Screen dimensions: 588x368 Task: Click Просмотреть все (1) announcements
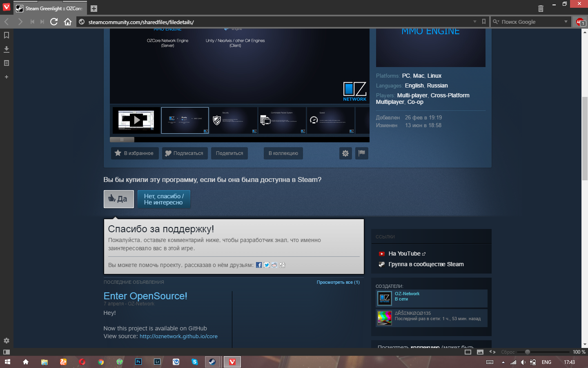(338, 282)
